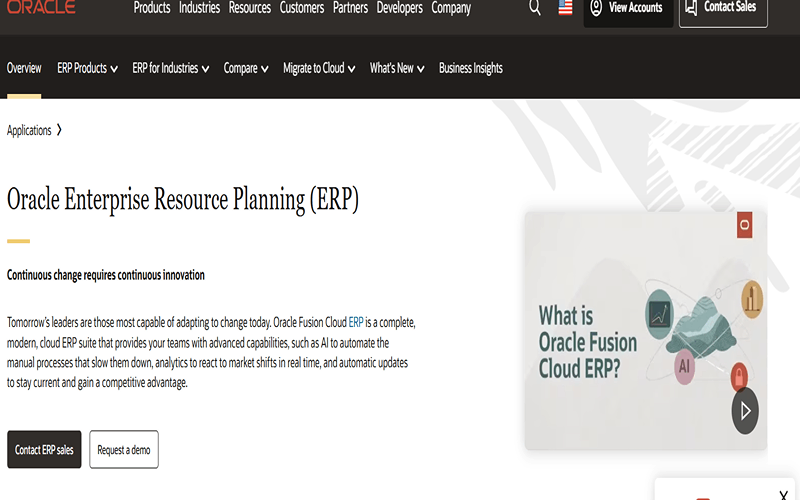Image resolution: width=800 pixels, height=500 pixels.
Task: Click the text Continuous change requires continuous innovation
Action: pyautogui.click(x=106, y=275)
